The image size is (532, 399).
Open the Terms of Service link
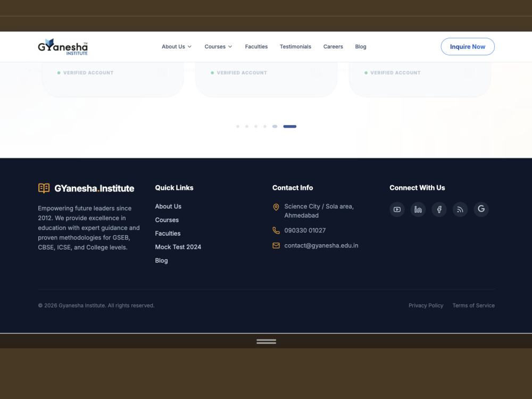[473, 305]
